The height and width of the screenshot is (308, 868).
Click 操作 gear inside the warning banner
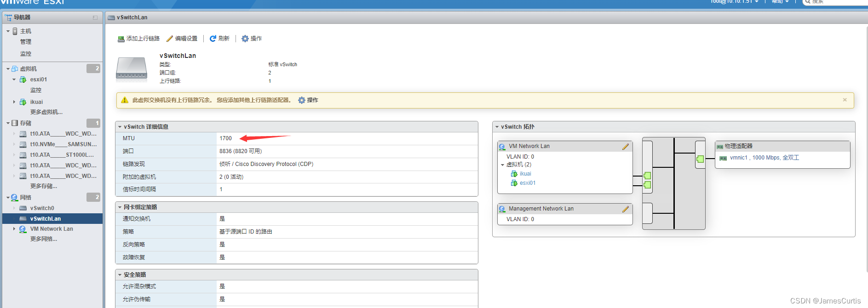308,100
